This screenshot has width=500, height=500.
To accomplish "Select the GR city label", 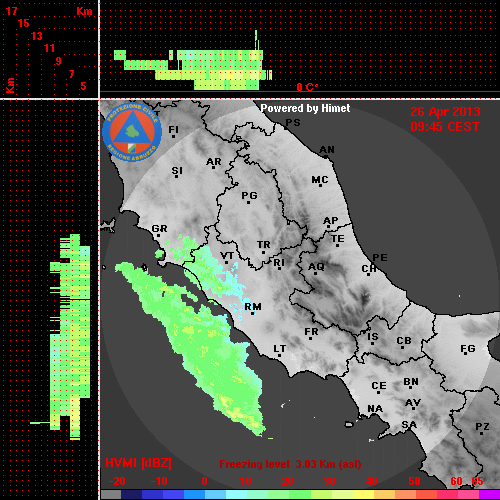I will 159,229.
